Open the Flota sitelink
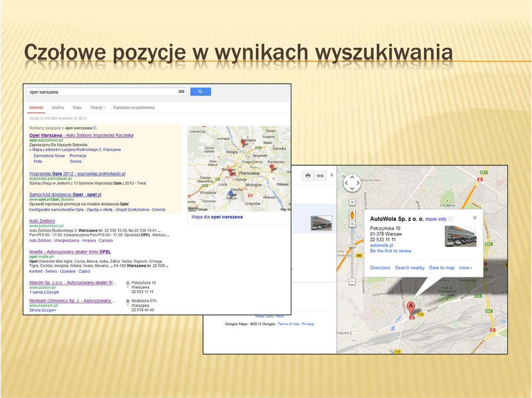Screen dimensions: 532x398 point(38,161)
